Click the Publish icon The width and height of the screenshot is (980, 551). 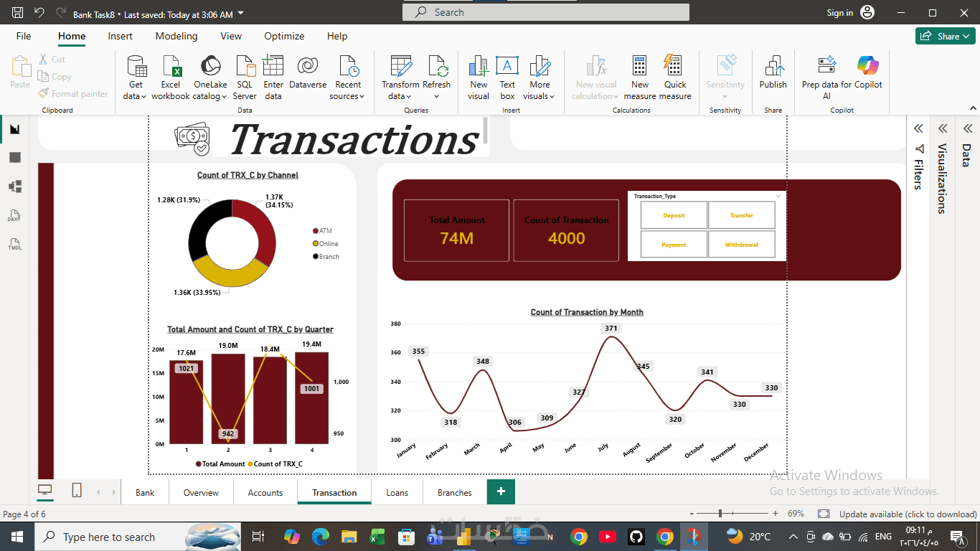(773, 66)
